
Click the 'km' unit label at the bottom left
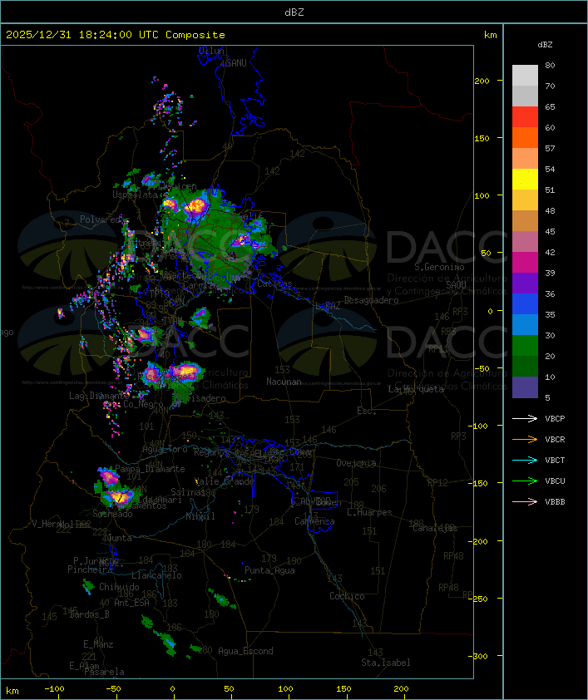coord(12,691)
